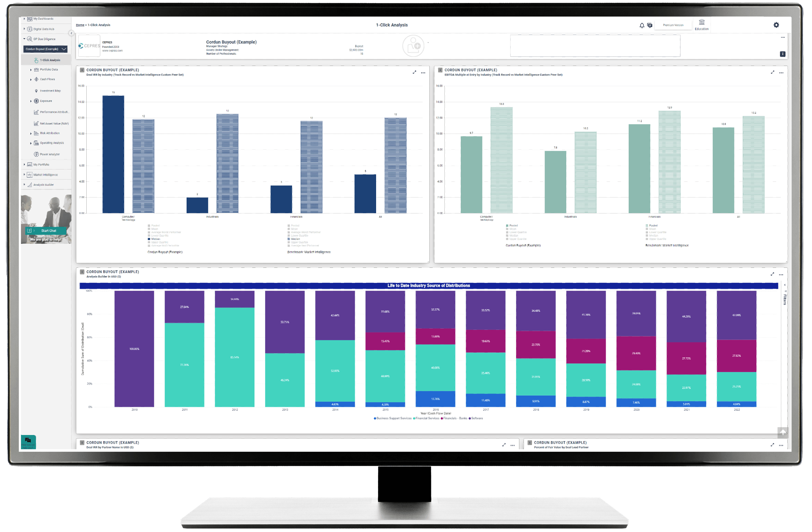Toggle Mean under Cordun Buyout in Deal IRR legend
Image resolution: width=812 pixels, height=532 pixels.
point(153,229)
